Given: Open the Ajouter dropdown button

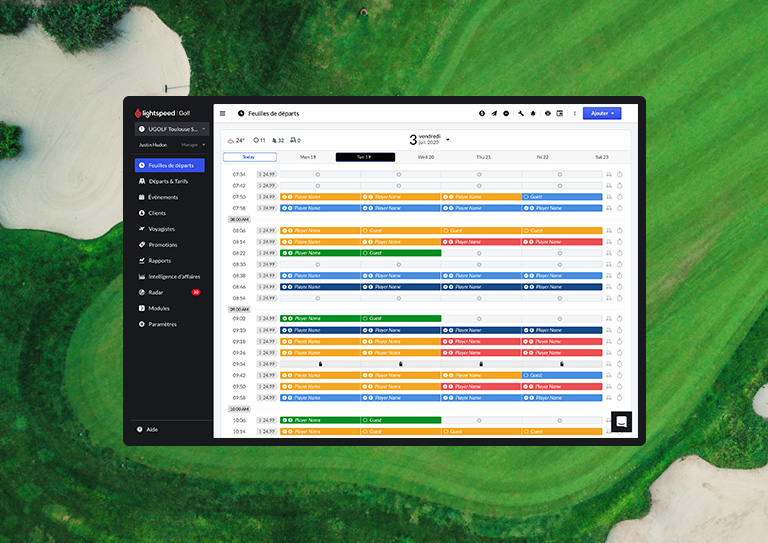Looking at the screenshot, I should point(601,113).
